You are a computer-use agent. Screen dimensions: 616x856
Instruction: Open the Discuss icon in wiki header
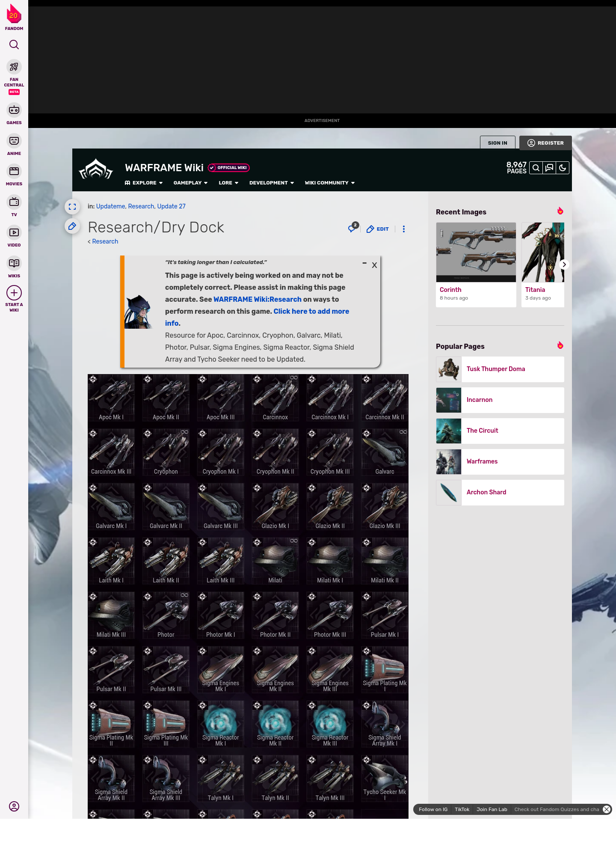coord(549,168)
